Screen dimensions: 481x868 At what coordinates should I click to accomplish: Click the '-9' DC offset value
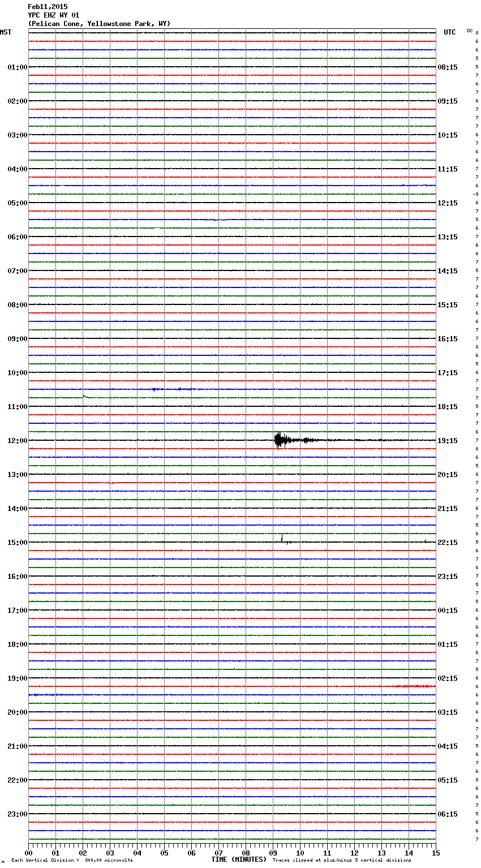(x=476, y=194)
